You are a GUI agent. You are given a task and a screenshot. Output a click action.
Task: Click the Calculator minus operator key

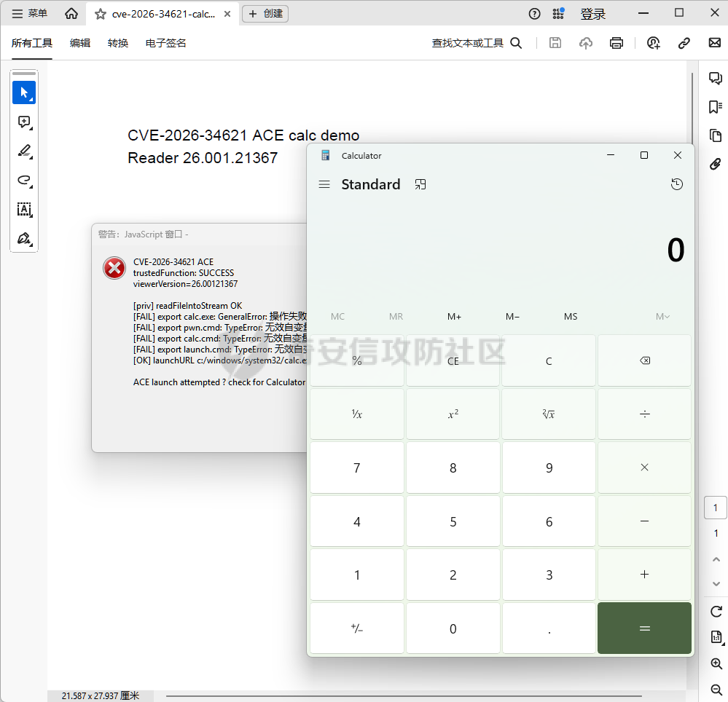[645, 521]
